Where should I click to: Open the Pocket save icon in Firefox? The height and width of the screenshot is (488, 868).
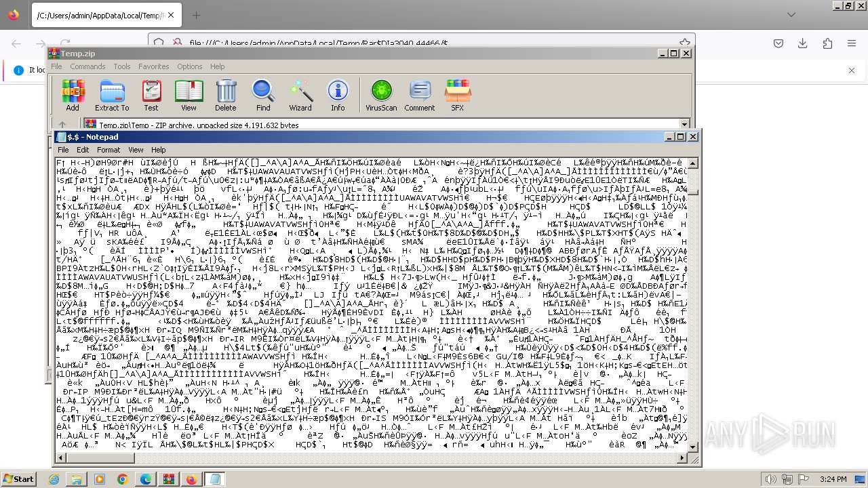[x=778, y=43]
